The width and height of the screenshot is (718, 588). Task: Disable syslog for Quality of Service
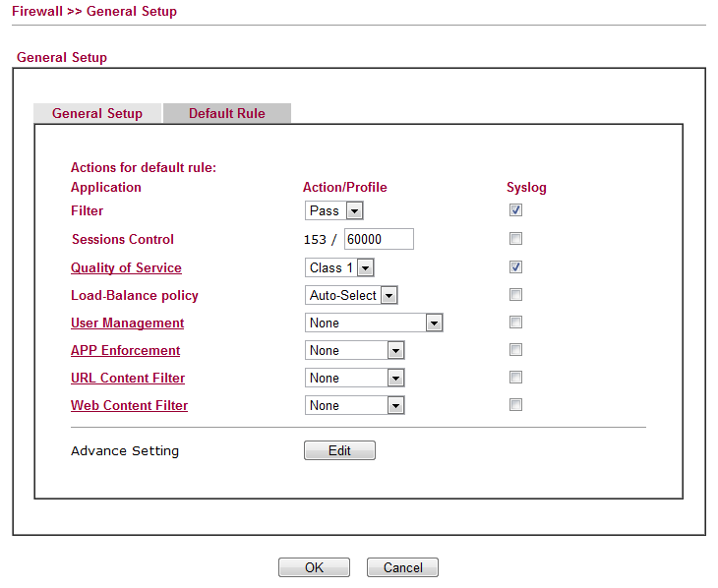[x=515, y=267]
